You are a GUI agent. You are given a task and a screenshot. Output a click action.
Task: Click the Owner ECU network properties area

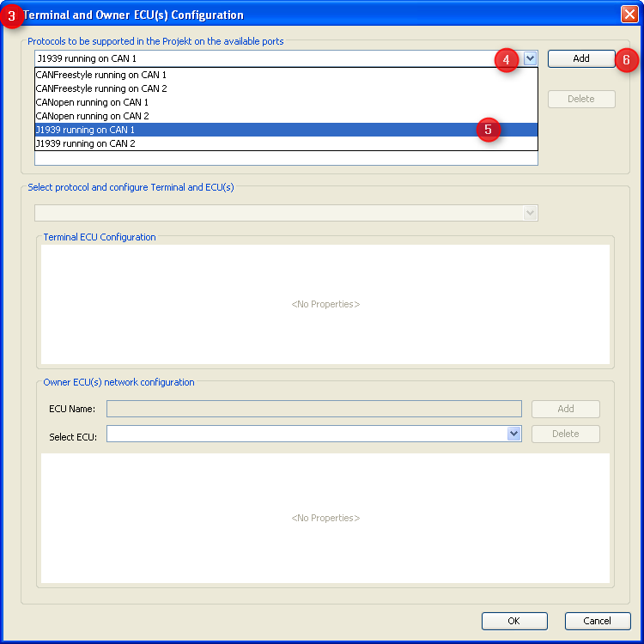point(325,518)
